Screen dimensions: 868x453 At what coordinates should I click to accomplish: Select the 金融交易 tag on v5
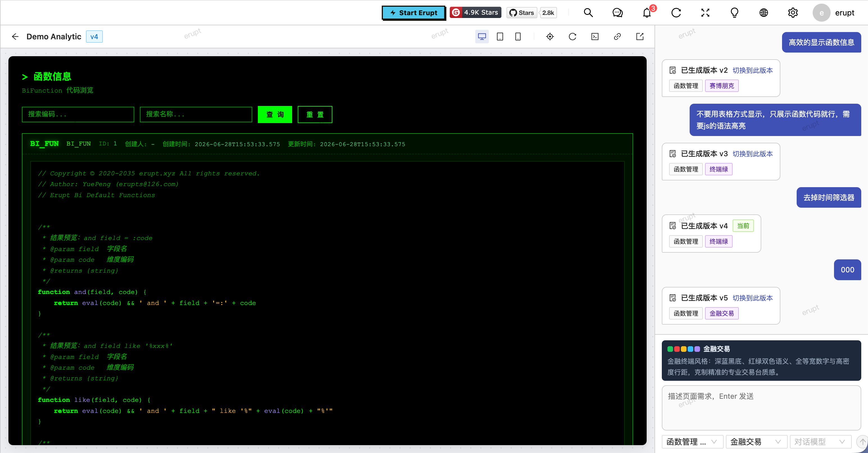(721, 313)
